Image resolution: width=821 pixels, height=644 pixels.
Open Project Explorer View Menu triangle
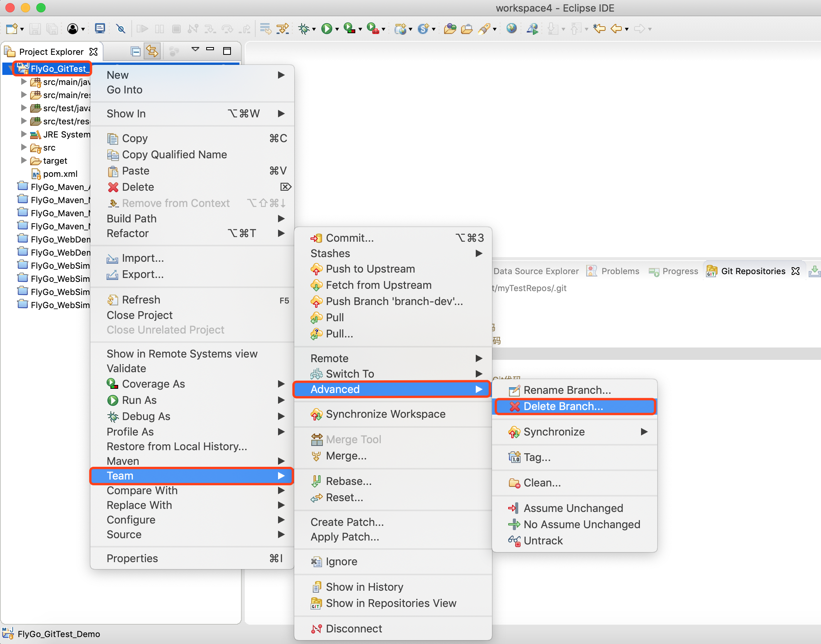click(x=195, y=49)
